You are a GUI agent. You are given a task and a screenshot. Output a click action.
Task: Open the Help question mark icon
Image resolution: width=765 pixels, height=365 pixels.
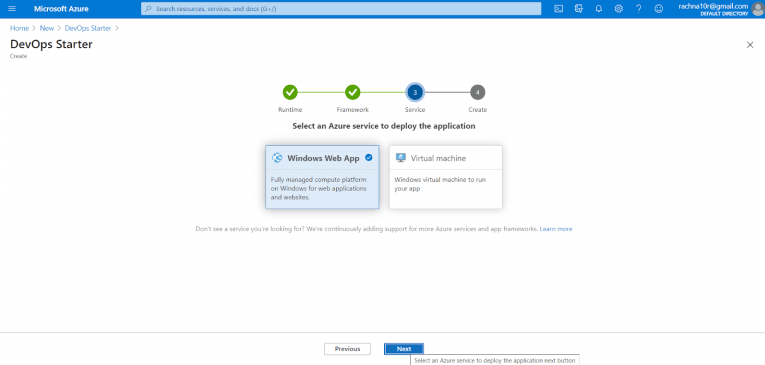tap(639, 9)
